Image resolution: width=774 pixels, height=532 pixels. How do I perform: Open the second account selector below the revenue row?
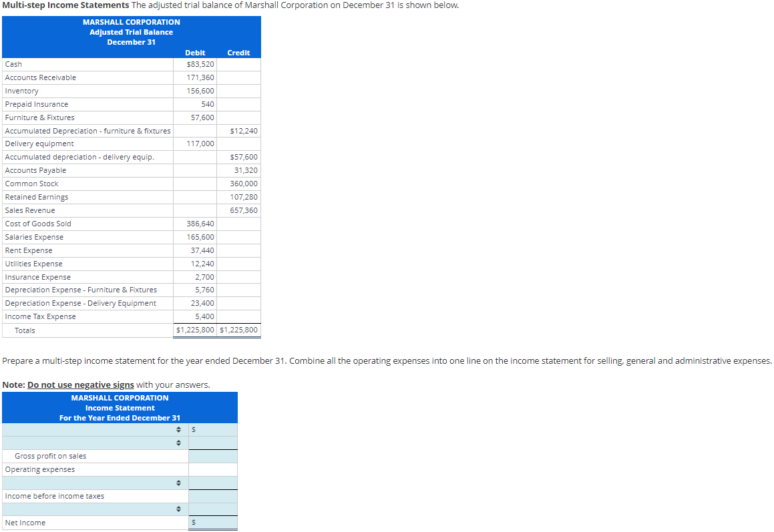pos(178,441)
